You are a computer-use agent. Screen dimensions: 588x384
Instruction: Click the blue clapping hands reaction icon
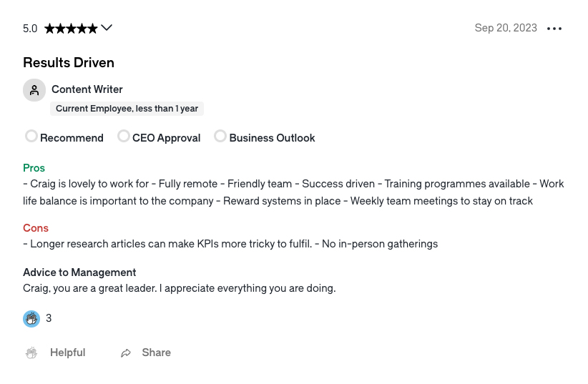31,319
